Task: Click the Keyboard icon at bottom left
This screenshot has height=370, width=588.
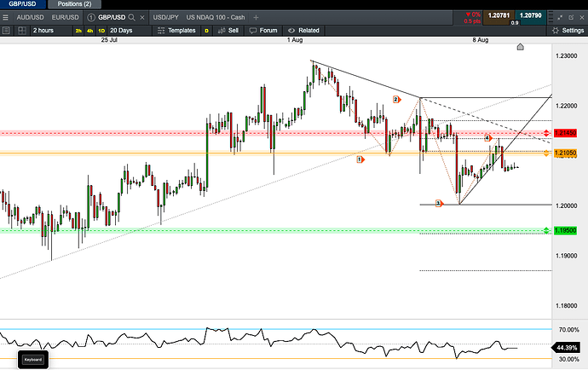Action: [33, 359]
